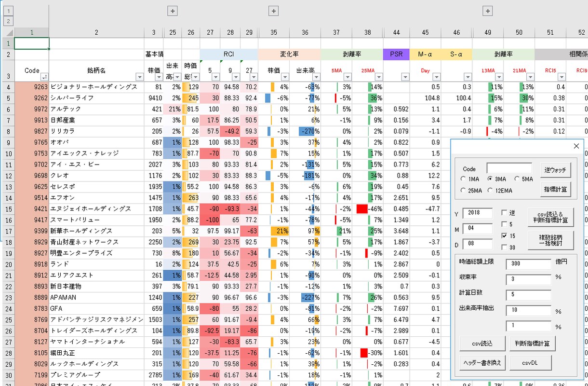
Task: Focus the M field showing 04
Action: pyautogui.click(x=478, y=229)
